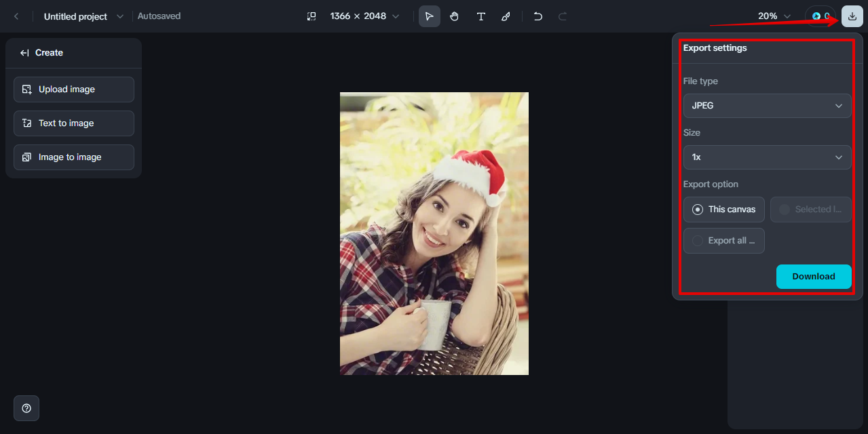This screenshot has height=434, width=868.
Task: Click the Upload image button
Action: tap(74, 90)
